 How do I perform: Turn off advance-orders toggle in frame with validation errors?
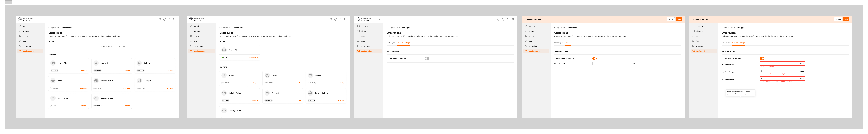(x=762, y=59)
